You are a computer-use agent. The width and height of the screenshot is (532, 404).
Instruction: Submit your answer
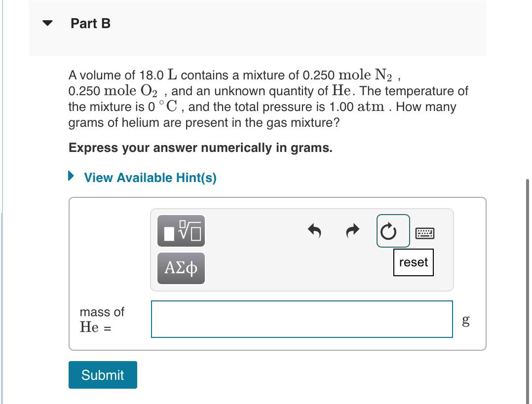102,375
